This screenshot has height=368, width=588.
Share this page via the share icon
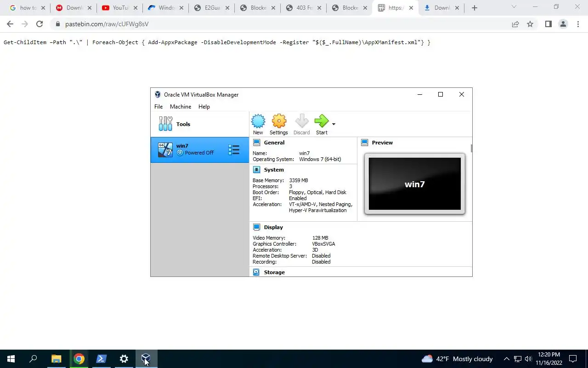pos(515,24)
